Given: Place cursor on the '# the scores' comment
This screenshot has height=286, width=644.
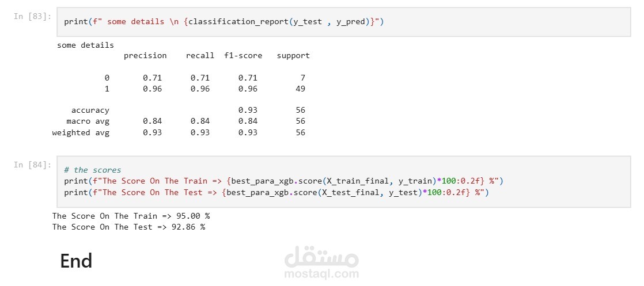Looking at the screenshot, I should coord(92,170).
